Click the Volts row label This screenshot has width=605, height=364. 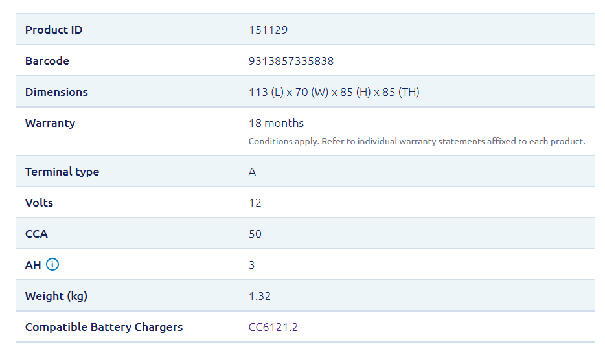[x=39, y=203]
